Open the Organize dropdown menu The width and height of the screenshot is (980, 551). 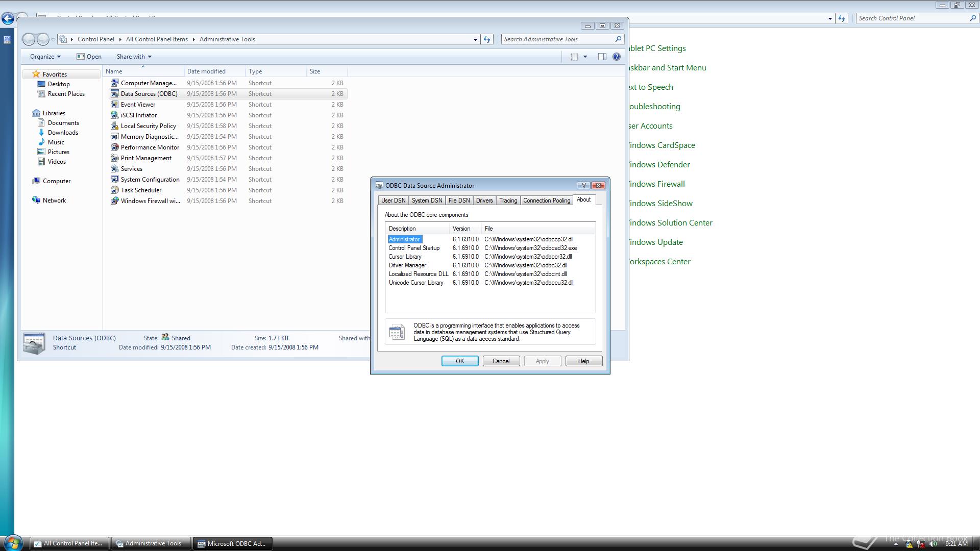(x=45, y=57)
